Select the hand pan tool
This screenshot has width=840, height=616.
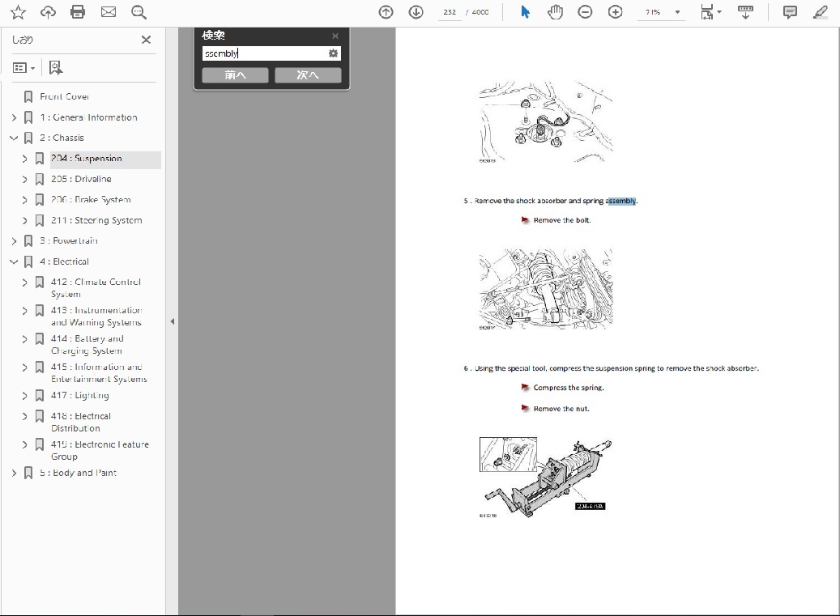coord(555,12)
